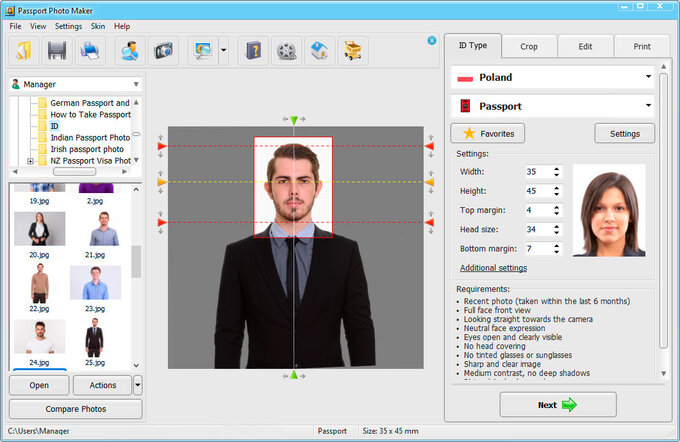Viewport: 680px width, 442px height.
Task: Select the Irish passport photo folder
Action: 87,149
